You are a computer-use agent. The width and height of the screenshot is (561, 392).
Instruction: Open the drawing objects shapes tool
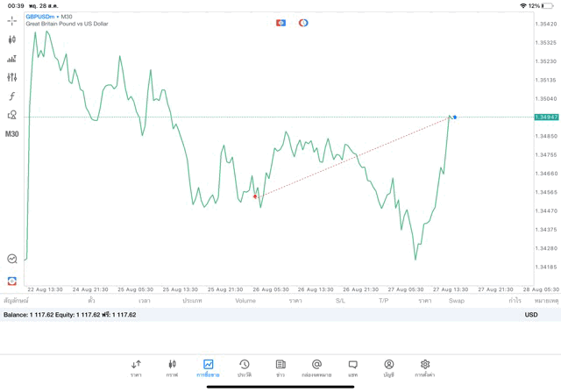[x=12, y=115]
